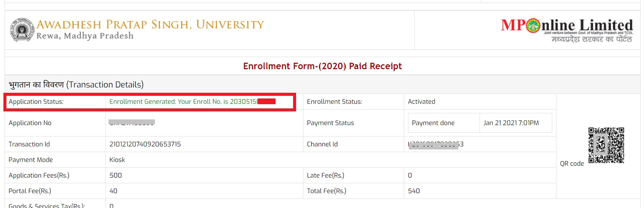This screenshot has height=208, width=644.
Task: Click the Portal Fee value 40
Action: pyautogui.click(x=113, y=191)
